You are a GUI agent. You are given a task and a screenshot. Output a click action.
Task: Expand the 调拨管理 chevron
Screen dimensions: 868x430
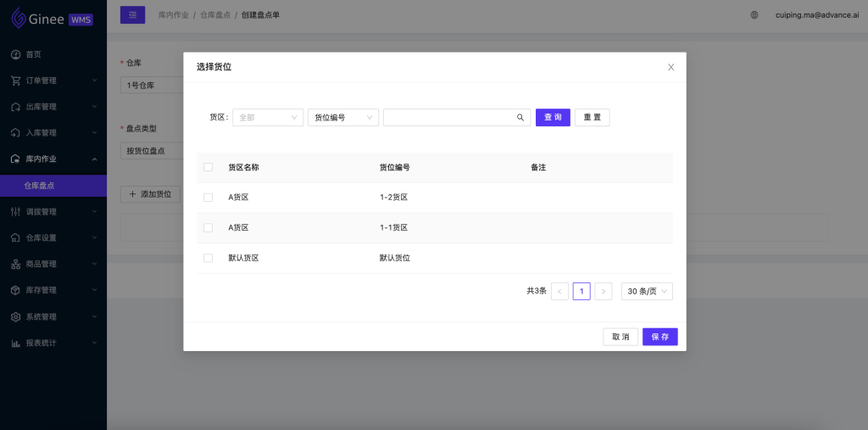pos(94,212)
